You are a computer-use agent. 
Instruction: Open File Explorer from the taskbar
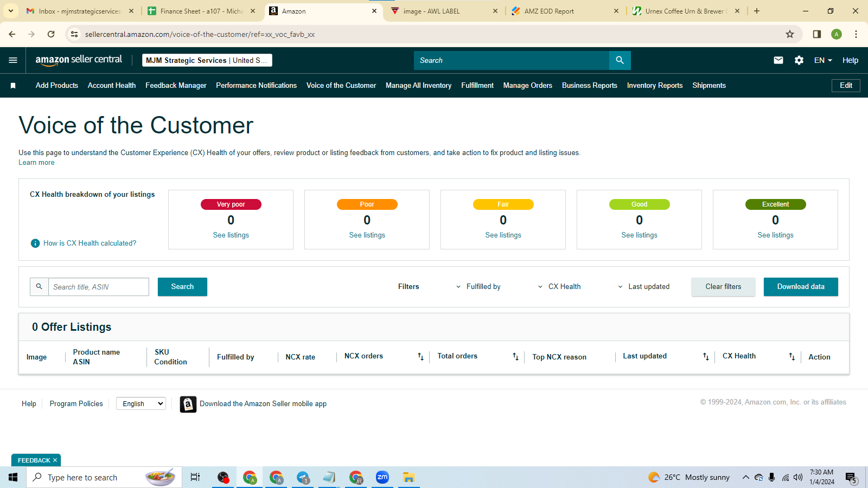click(x=409, y=477)
